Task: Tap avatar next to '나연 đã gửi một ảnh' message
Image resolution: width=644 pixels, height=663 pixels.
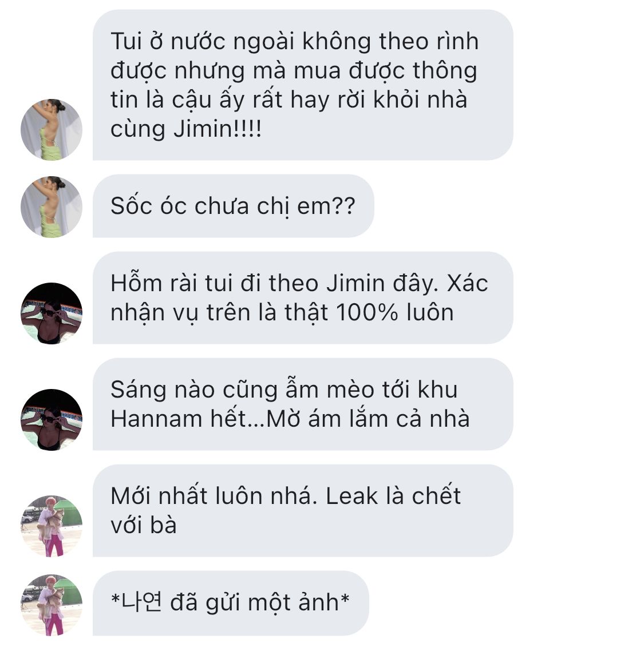Action: pos(51,605)
